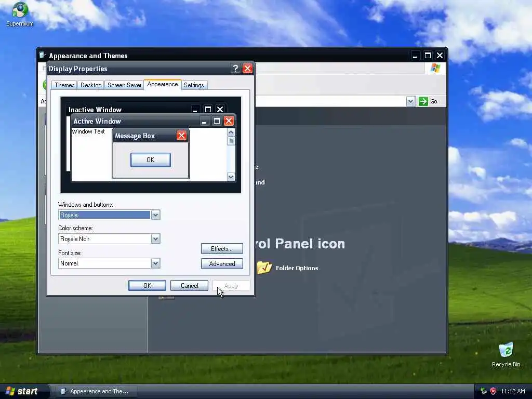Click the Display Properties help question mark
532x399 pixels.
click(x=235, y=69)
